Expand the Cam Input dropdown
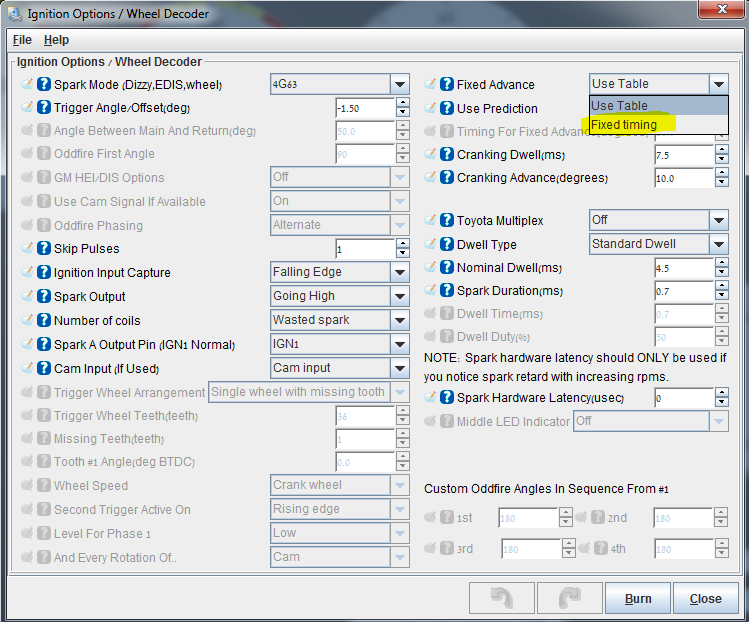The width and height of the screenshot is (749, 622). click(340, 368)
